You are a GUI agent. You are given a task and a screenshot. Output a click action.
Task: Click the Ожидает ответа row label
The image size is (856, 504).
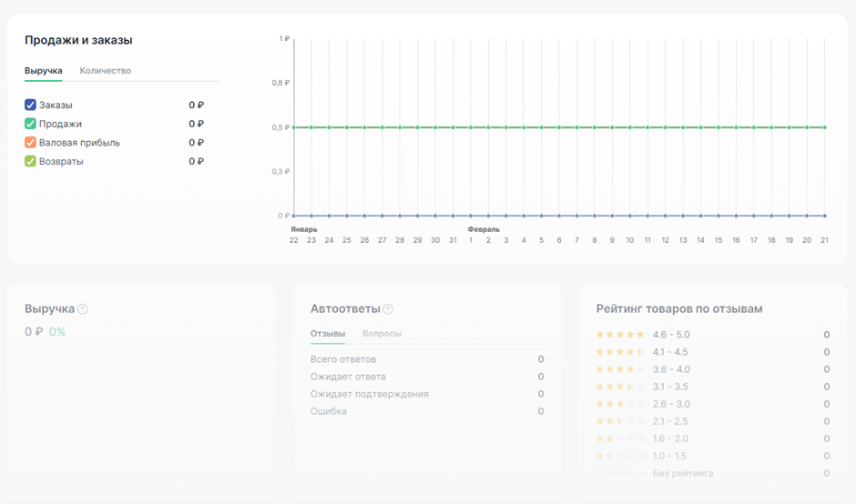point(348,377)
